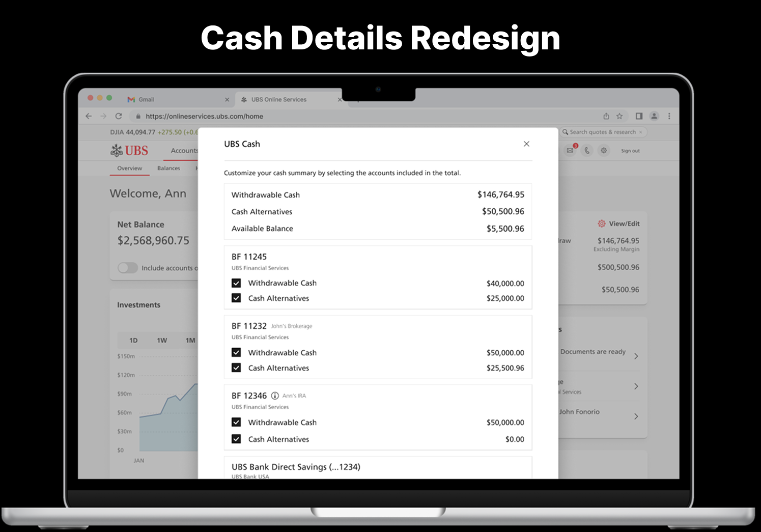Click the Ann's IRA label

coord(294,396)
